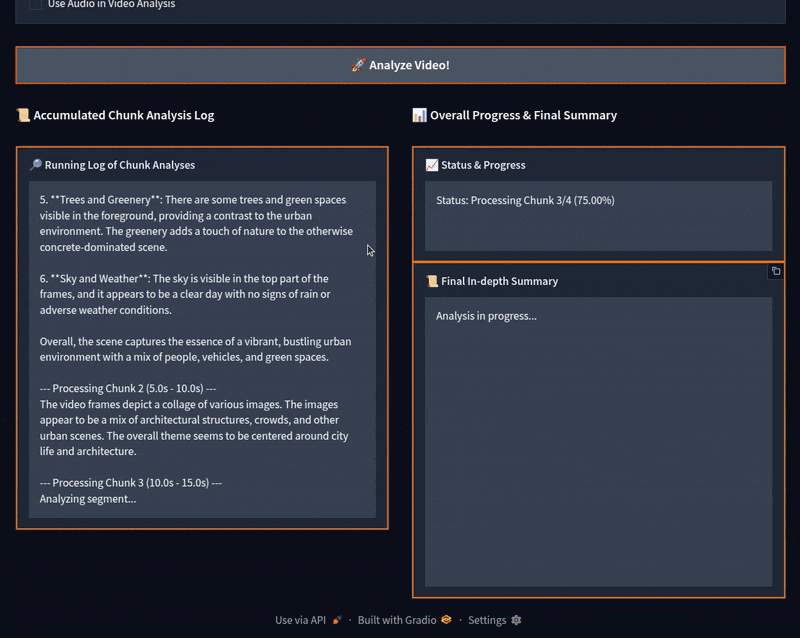This screenshot has width=800, height=638.
Task: Open Settings from the footer
Action: pyautogui.click(x=487, y=620)
